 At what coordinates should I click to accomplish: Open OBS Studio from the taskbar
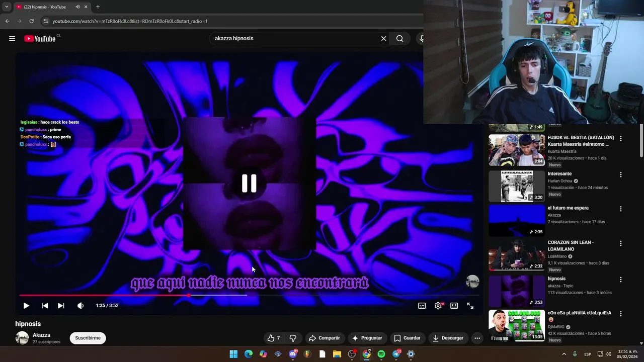pos(352,354)
